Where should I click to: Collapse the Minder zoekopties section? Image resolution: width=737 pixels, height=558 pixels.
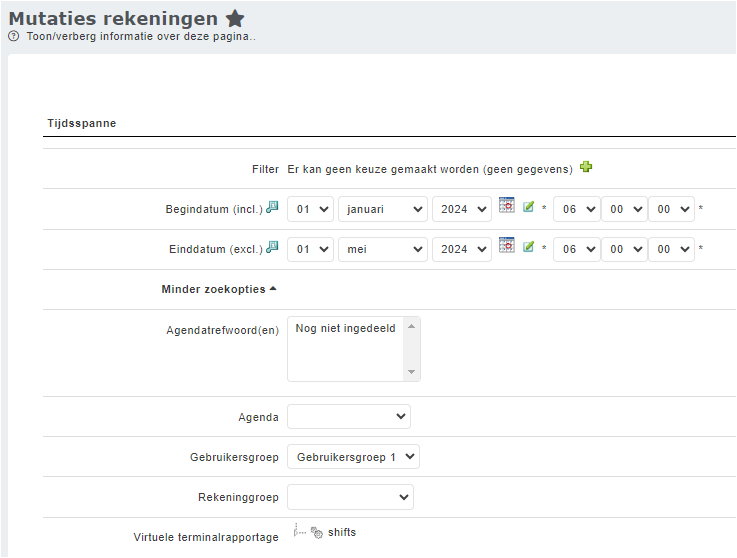219,289
